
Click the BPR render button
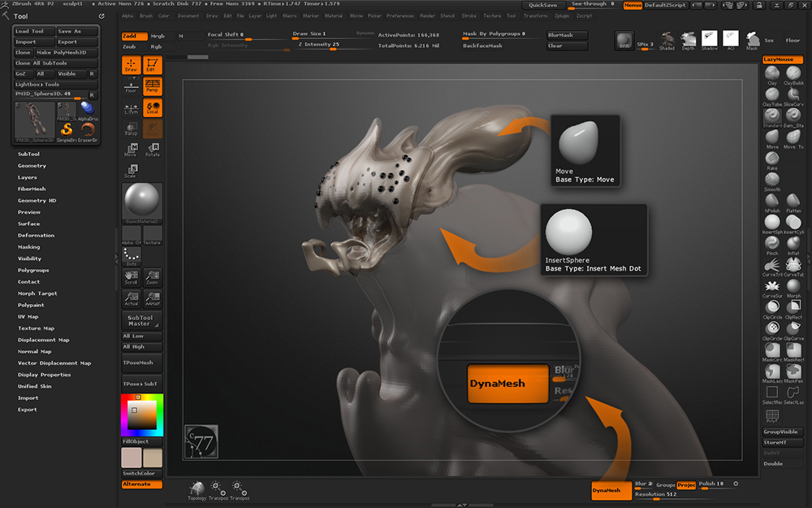(x=624, y=41)
